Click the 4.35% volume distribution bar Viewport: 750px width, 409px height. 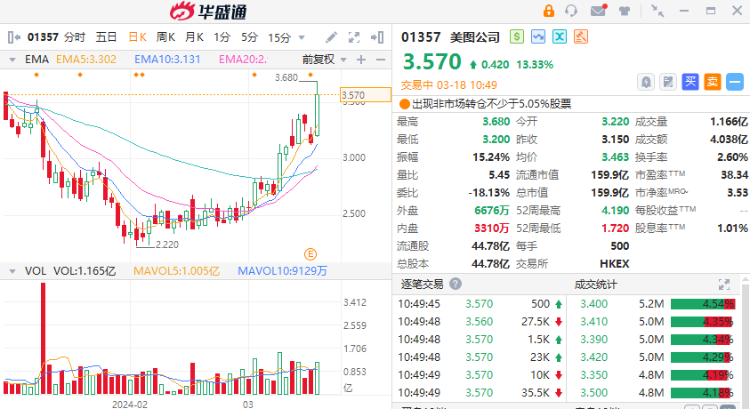(702, 321)
